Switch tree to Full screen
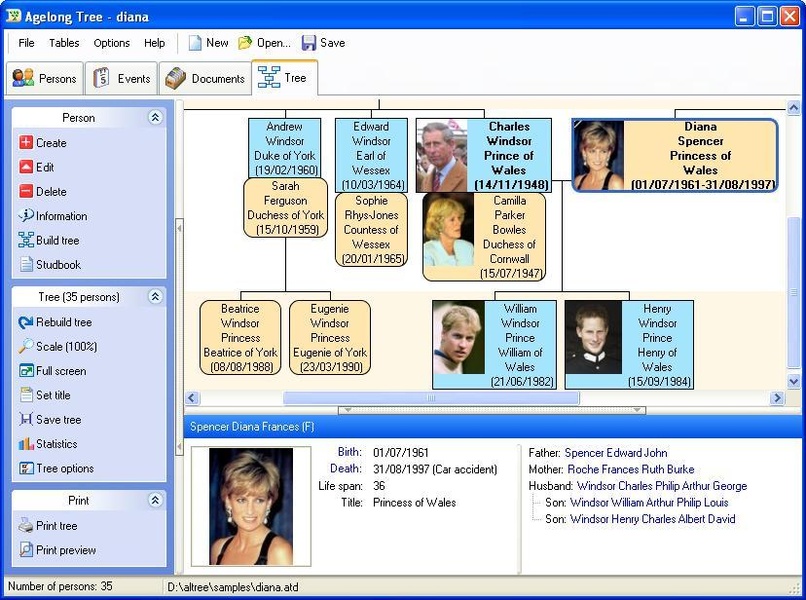806x600 pixels. point(52,371)
